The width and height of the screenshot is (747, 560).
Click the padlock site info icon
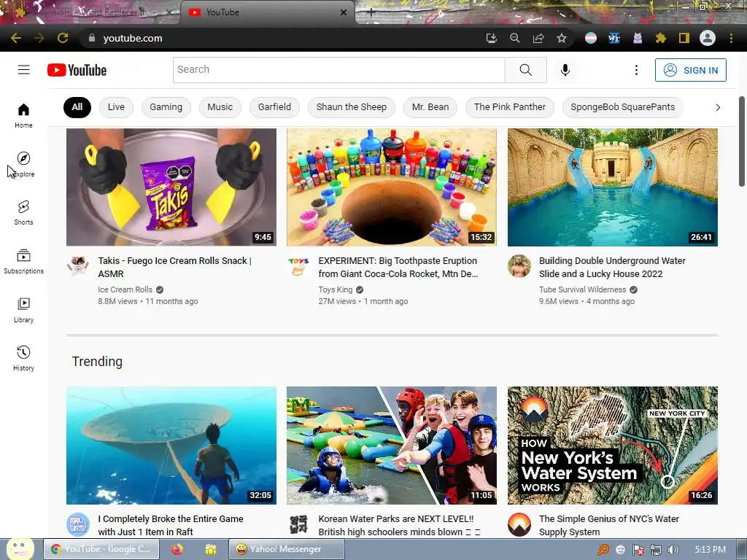[x=92, y=38]
